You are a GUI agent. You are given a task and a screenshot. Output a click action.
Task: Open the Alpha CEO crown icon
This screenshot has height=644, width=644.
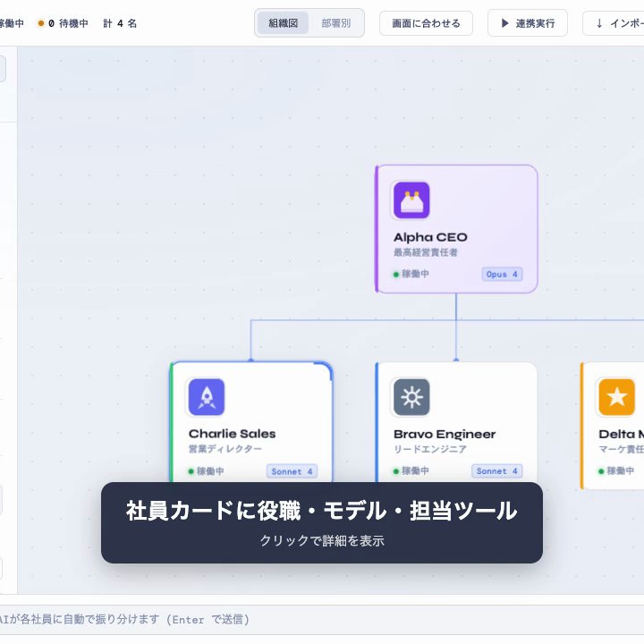pyautogui.click(x=411, y=200)
